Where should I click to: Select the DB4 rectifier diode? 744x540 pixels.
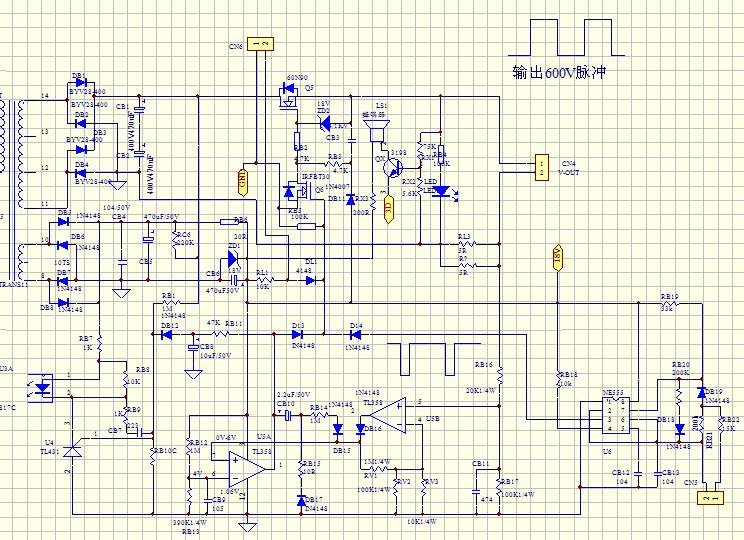pos(81,173)
